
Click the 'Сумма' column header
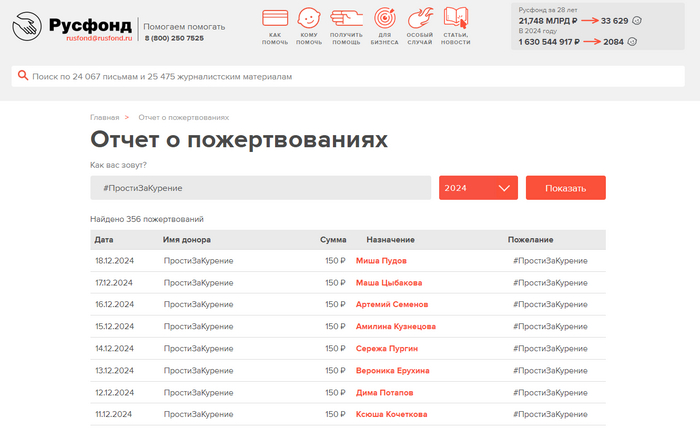point(333,240)
